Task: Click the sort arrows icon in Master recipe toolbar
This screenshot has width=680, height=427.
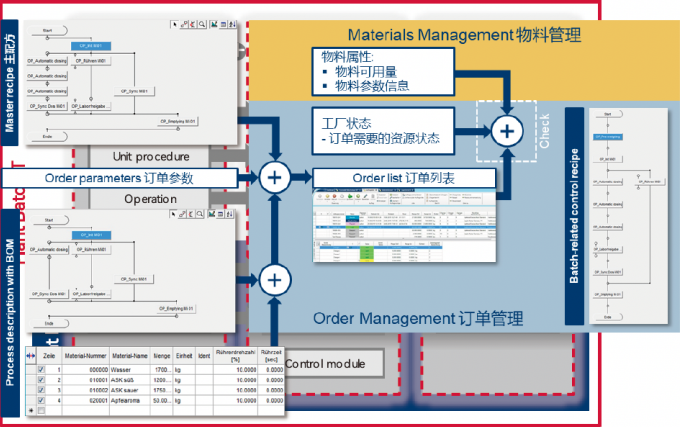Action: coord(232,25)
